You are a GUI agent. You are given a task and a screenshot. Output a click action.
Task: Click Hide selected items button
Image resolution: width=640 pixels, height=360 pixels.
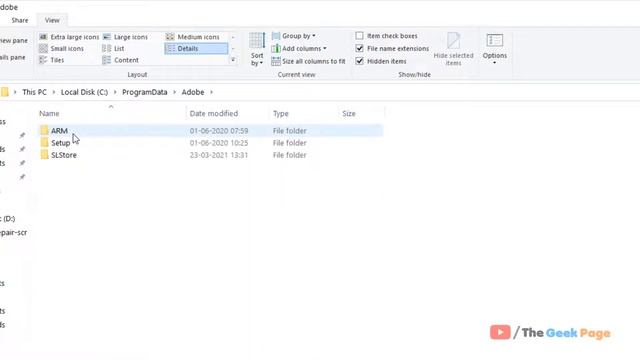pyautogui.click(x=453, y=50)
